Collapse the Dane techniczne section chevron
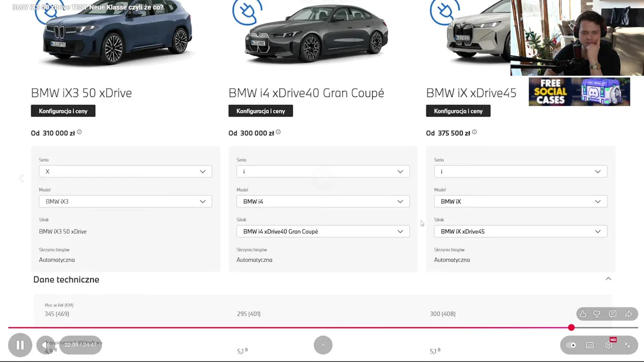This screenshot has width=644, height=362. click(608, 279)
